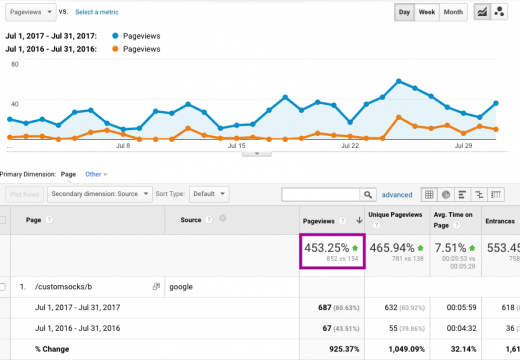Image resolution: width=520 pixels, height=360 pixels.
Task: Expand the Other primary dimension menu
Action: [x=96, y=174]
